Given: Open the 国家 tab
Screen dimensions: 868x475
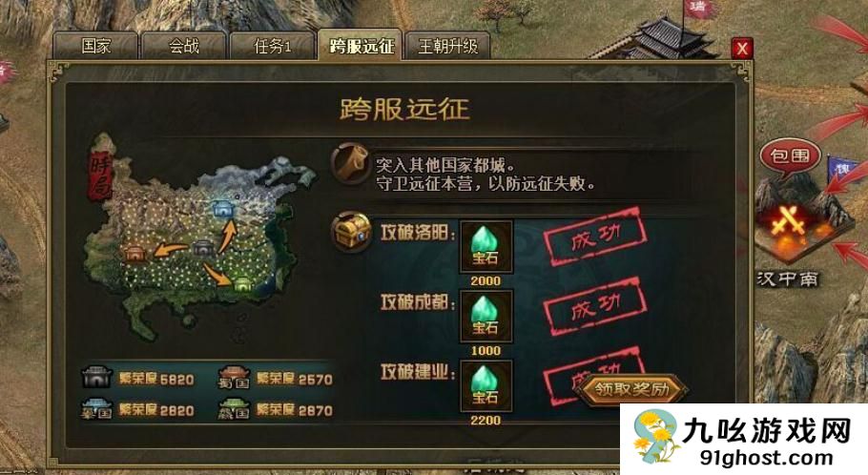Looking at the screenshot, I should 95,46.
